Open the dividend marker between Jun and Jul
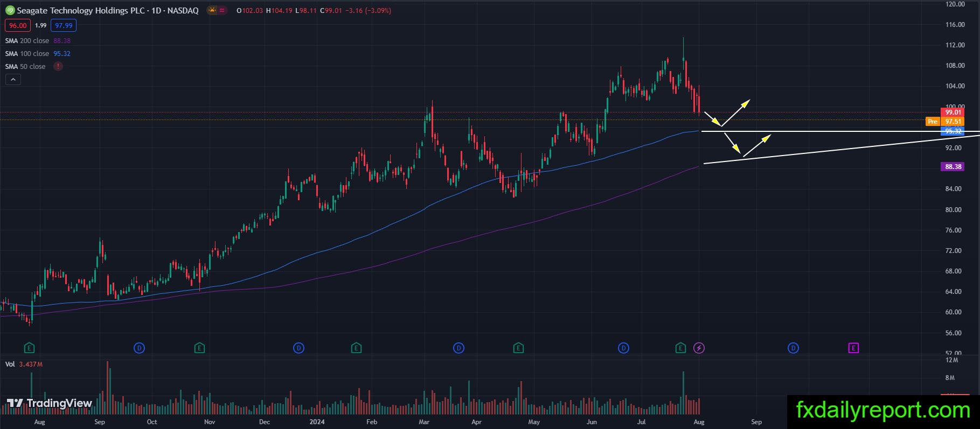 point(623,348)
